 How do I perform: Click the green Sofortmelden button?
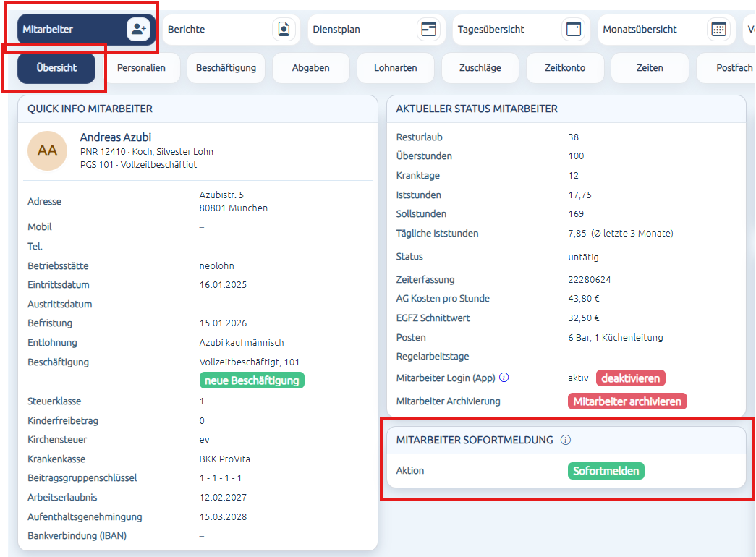(606, 471)
